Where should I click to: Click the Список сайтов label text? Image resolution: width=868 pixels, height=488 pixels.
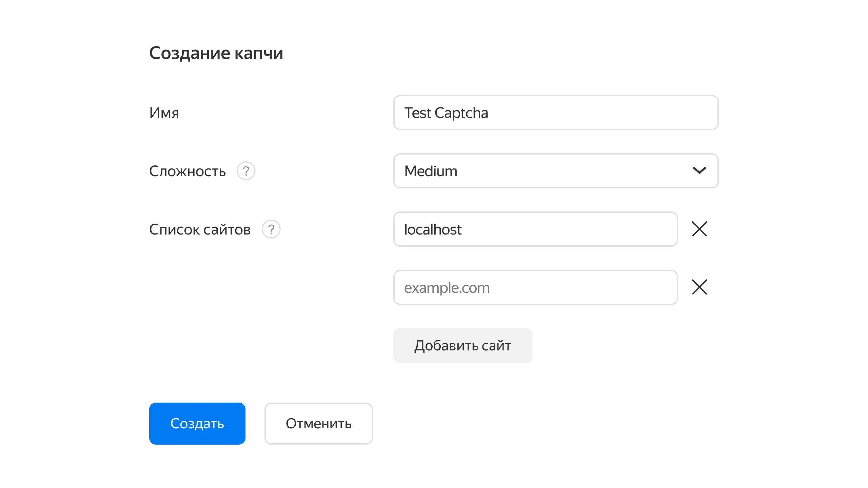point(200,229)
